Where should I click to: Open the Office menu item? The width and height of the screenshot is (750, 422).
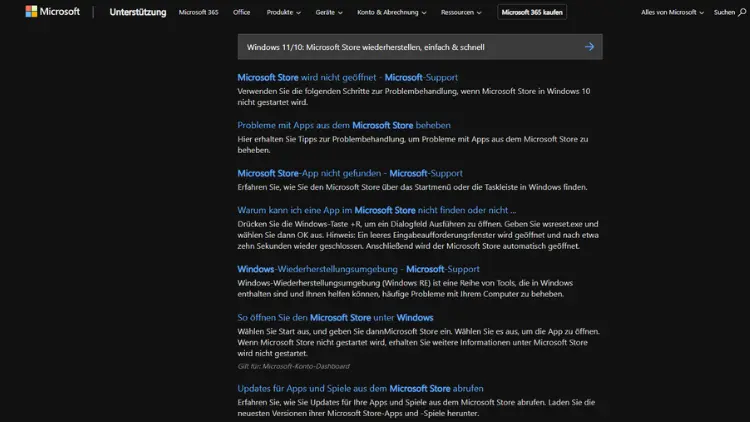click(242, 12)
